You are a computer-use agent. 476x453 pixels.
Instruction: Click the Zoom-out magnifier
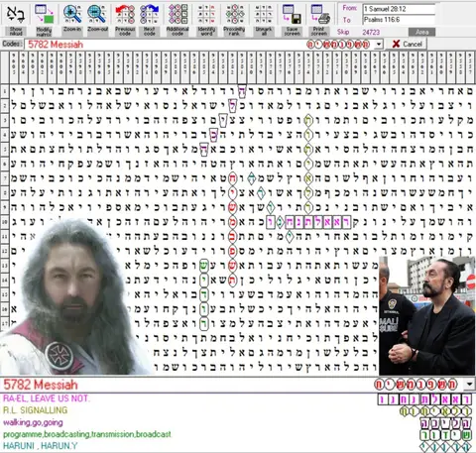point(97,19)
